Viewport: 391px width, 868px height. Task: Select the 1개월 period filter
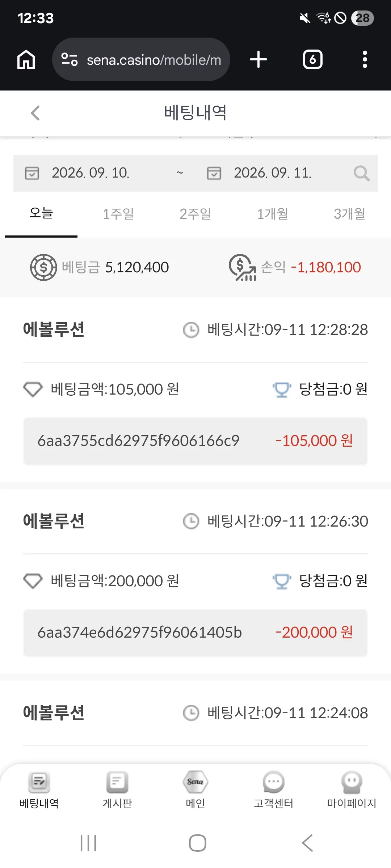pos(273,214)
